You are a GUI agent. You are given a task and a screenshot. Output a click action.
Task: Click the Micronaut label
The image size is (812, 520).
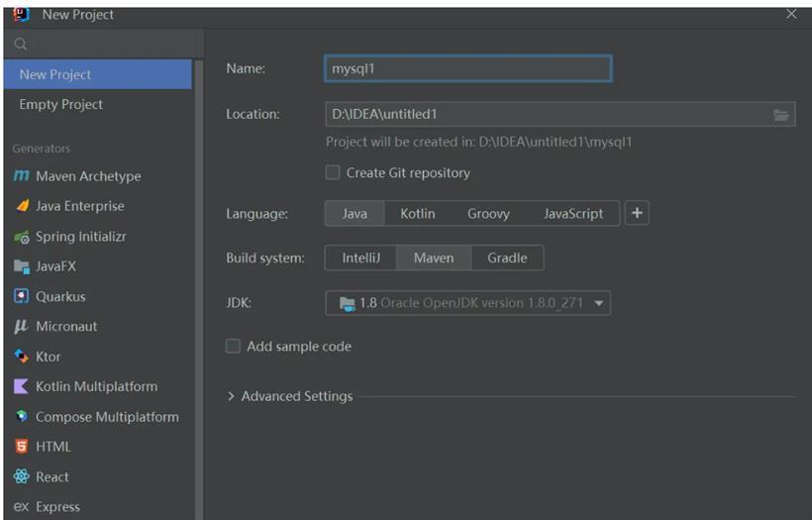[66, 326]
